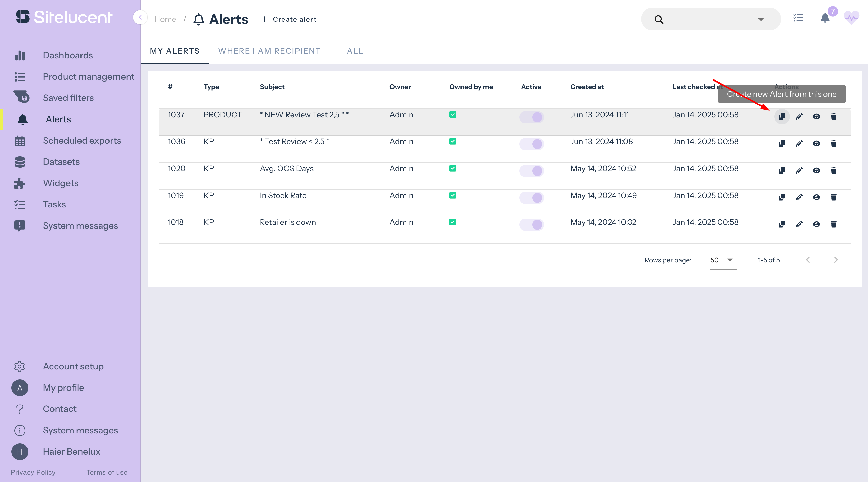
Task: Expand the search bar dropdown arrow
Action: pyautogui.click(x=761, y=20)
